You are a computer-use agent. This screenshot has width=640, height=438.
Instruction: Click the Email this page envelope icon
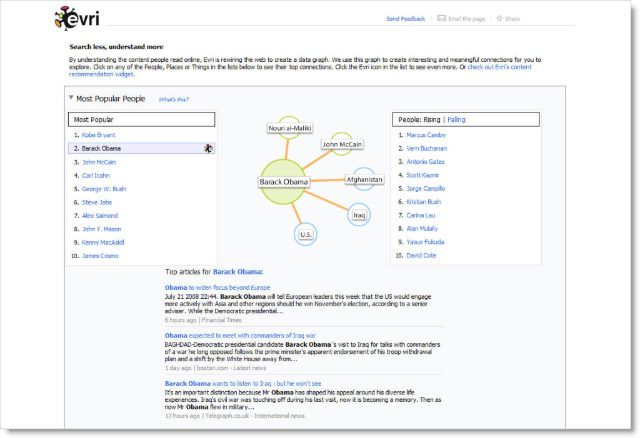tap(441, 18)
